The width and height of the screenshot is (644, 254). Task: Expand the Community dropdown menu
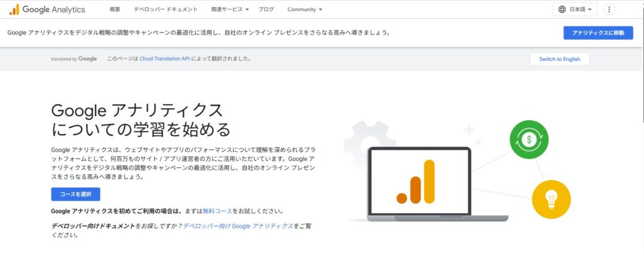pyautogui.click(x=305, y=9)
